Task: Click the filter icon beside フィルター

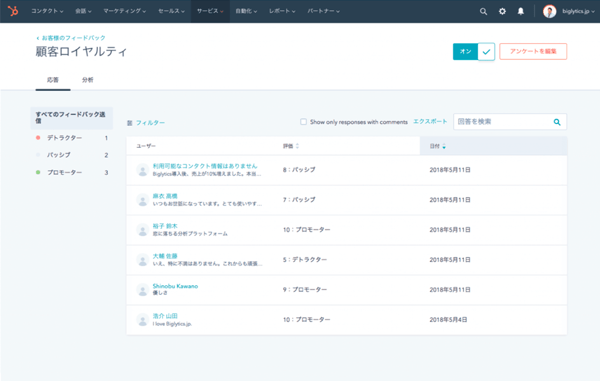Action: tap(130, 123)
